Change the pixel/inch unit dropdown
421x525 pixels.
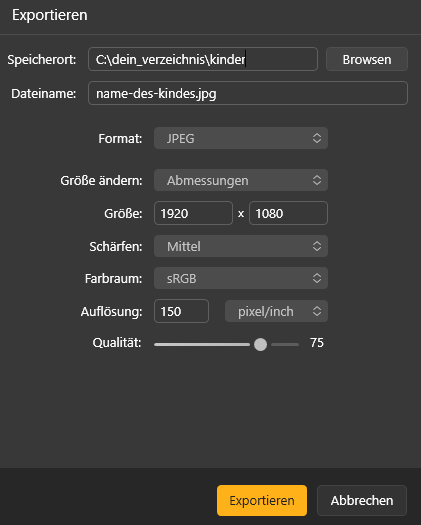[x=276, y=311]
